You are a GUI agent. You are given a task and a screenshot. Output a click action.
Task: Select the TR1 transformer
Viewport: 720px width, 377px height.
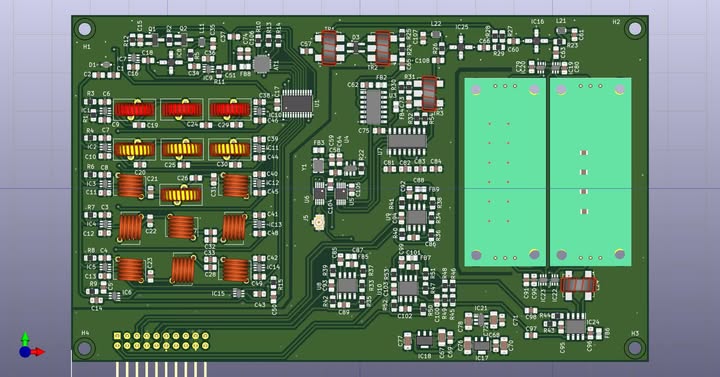(329, 48)
